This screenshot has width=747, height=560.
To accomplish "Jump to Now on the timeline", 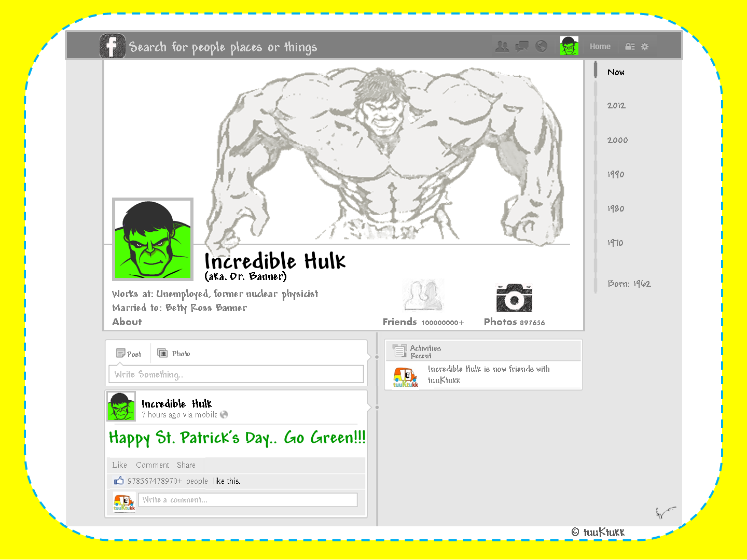I will tap(616, 72).
